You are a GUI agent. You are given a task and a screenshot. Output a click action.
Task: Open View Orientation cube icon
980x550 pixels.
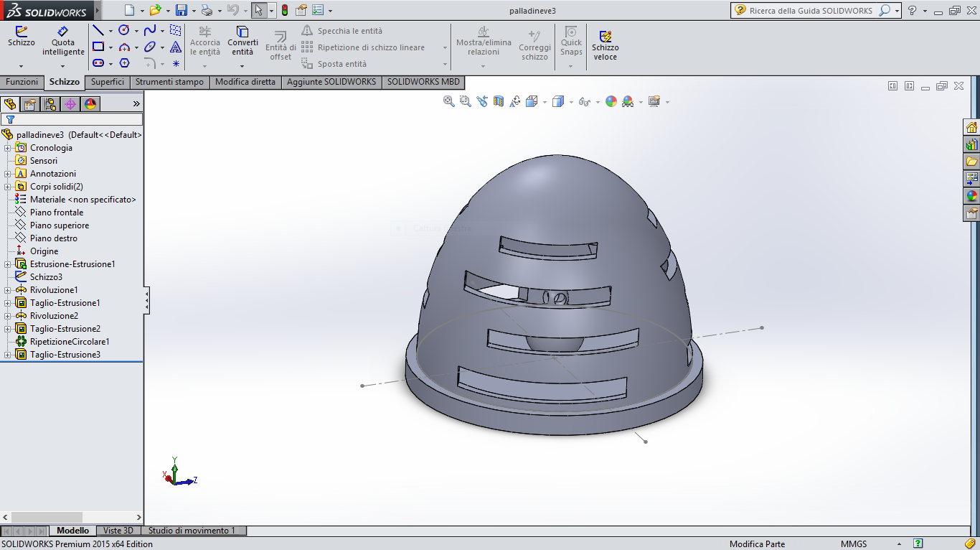pos(532,102)
